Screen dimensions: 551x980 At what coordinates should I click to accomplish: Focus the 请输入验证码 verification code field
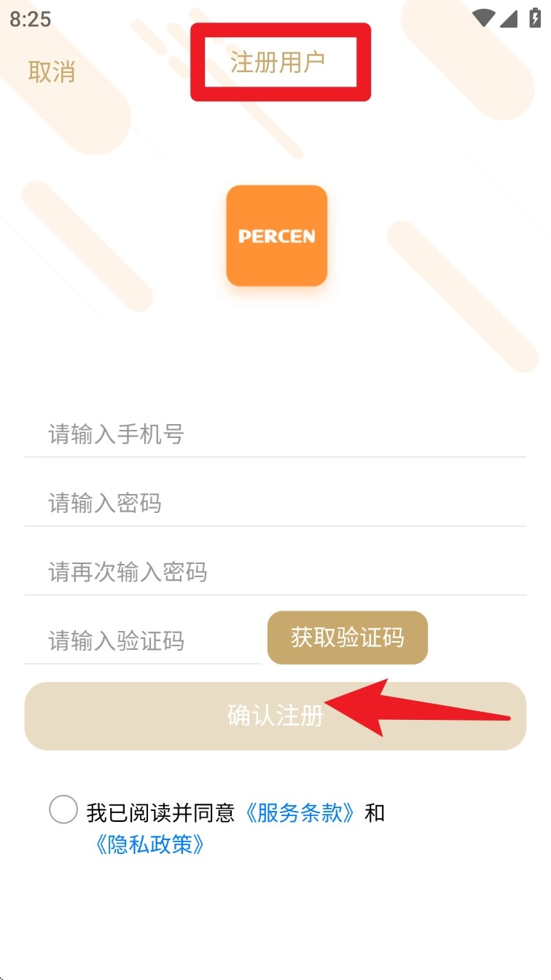pos(143,640)
